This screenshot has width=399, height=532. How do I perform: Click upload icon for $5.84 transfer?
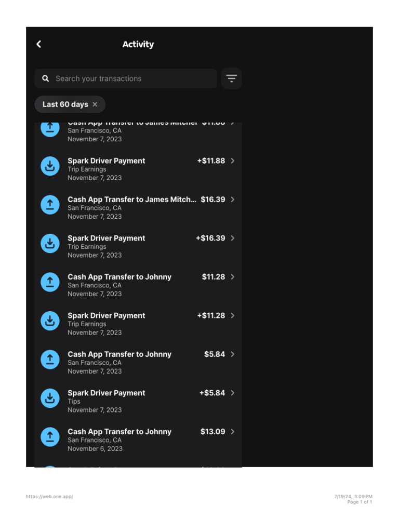pos(50,360)
